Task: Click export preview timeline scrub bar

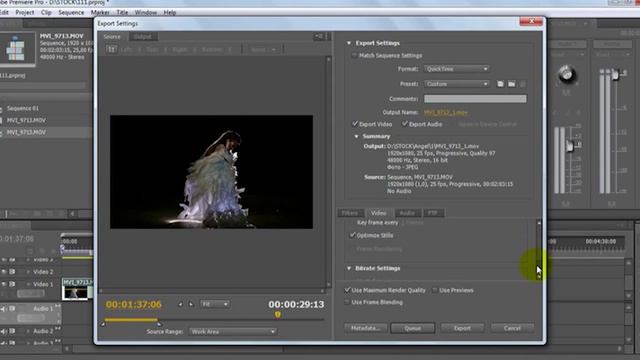Action: pos(213,320)
